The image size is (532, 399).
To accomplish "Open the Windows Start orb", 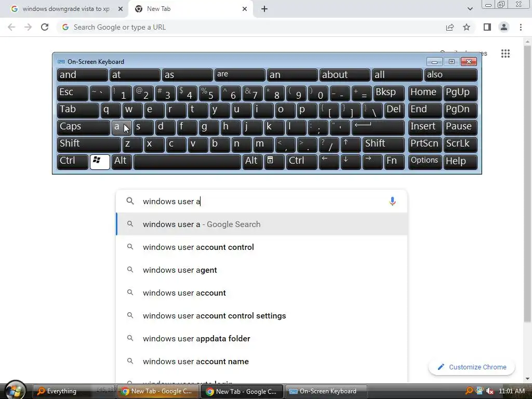I will tap(15, 390).
